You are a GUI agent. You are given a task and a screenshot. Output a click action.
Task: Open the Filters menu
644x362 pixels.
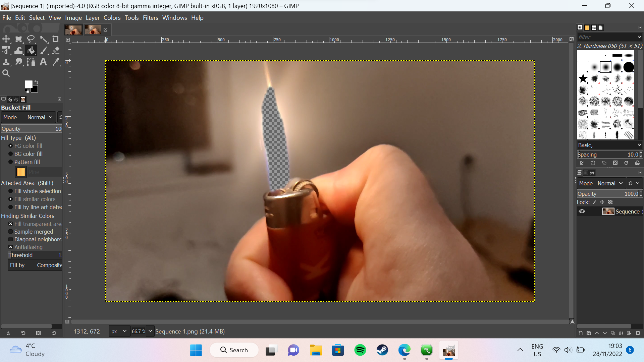pyautogui.click(x=150, y=18)
